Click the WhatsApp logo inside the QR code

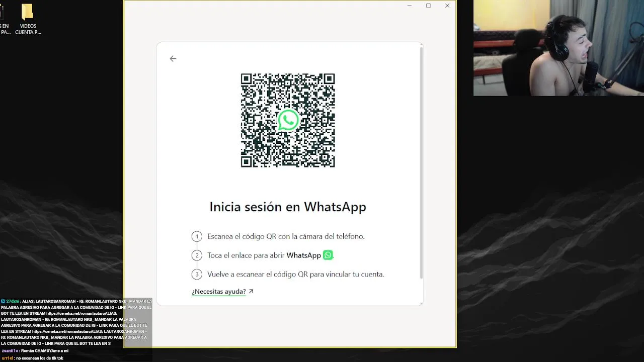pyautogui.click(x=288, y=120)
